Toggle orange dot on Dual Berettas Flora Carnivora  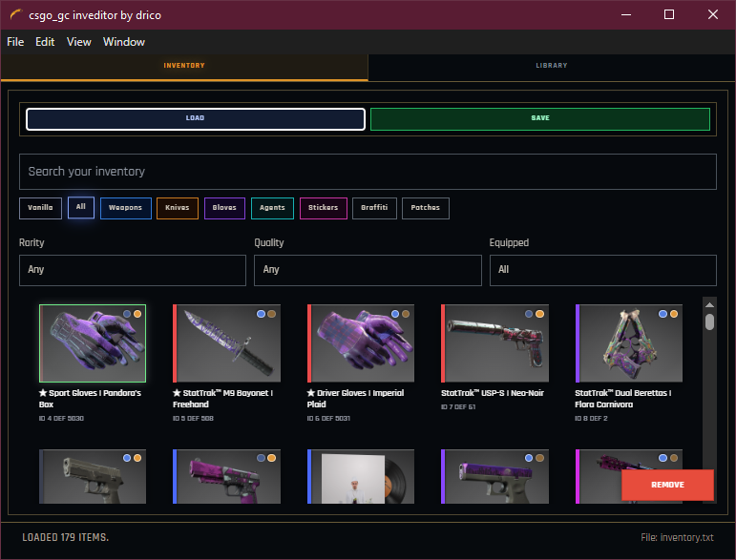coord(674,314)
